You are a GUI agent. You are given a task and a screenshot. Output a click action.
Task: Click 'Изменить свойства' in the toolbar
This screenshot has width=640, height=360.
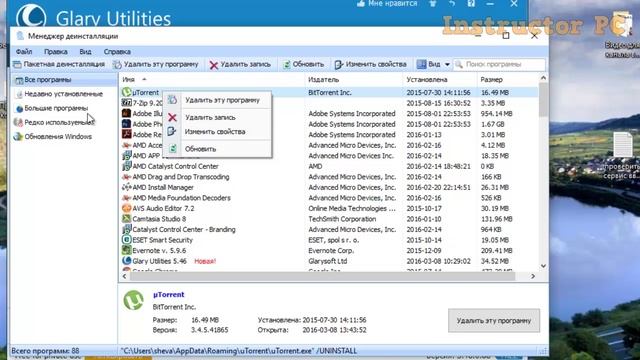coord(370,64)
